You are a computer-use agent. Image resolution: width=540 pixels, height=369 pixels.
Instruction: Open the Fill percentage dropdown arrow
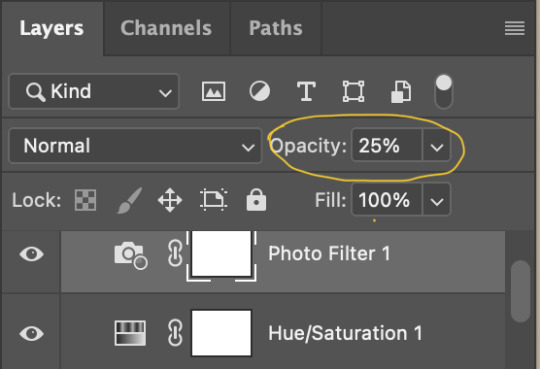pos(436,200)
